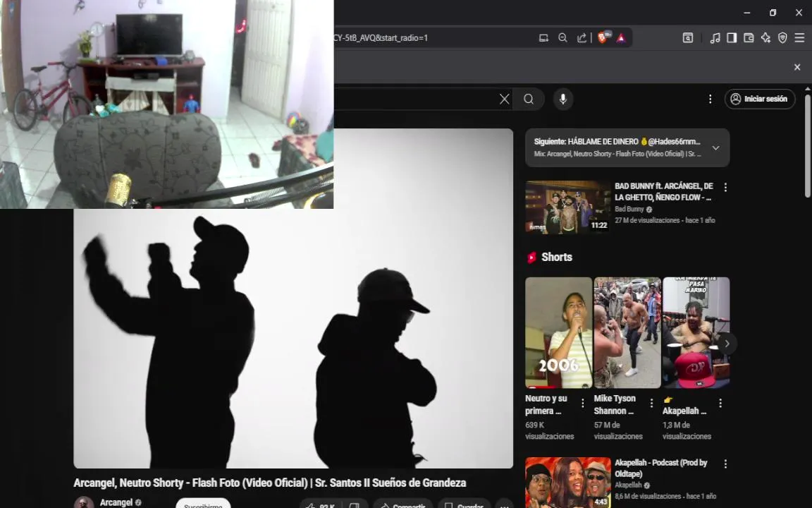
Task: Open the Arcangel channel avatar
Action: pos(83,502)
